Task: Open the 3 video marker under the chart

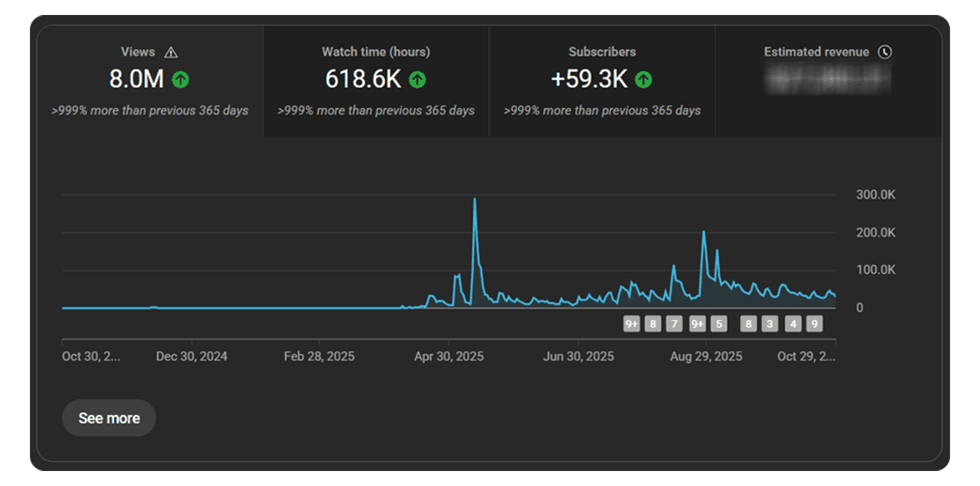Action: click(769, 323)
